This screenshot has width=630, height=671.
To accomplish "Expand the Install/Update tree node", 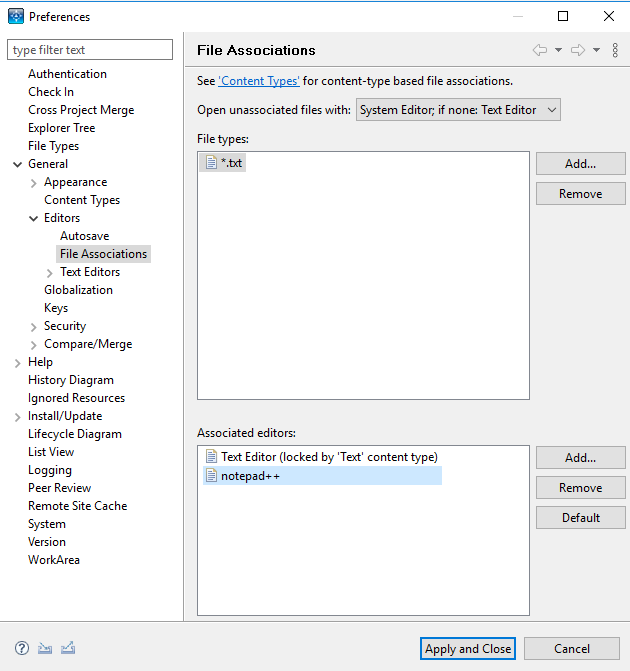I will (17, 416).
